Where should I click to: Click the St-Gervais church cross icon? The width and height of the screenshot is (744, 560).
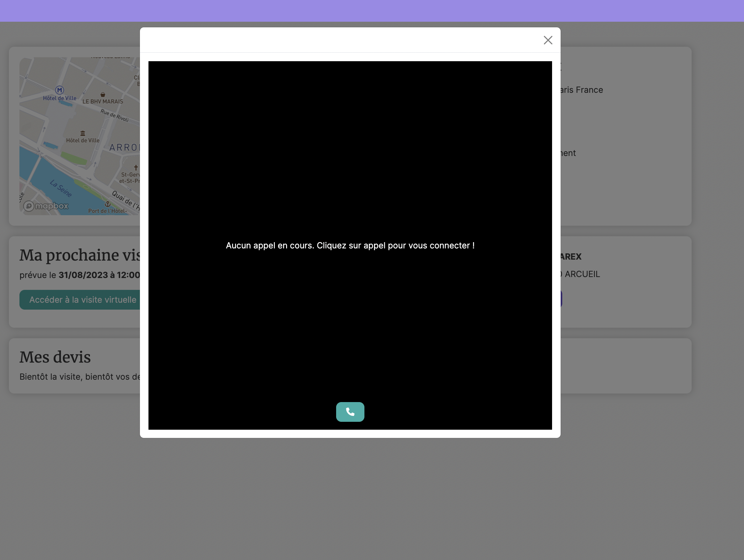coord(136,167)
